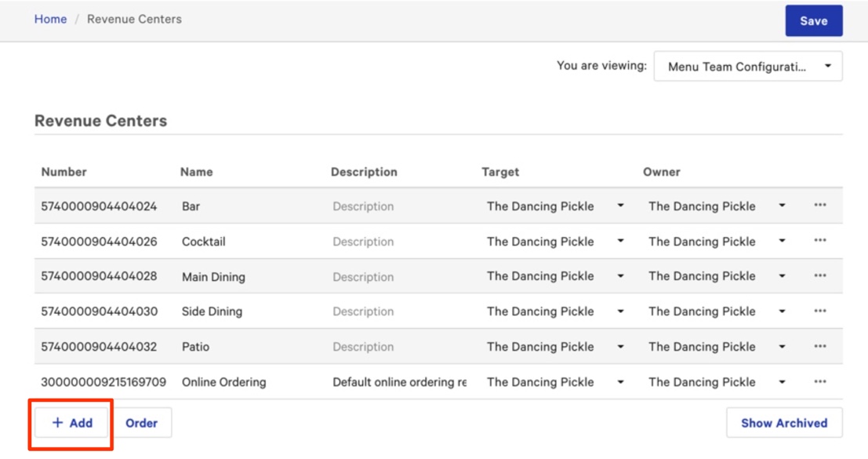Click the Order button
Viewport: 868px width, 459px height.
142,423
